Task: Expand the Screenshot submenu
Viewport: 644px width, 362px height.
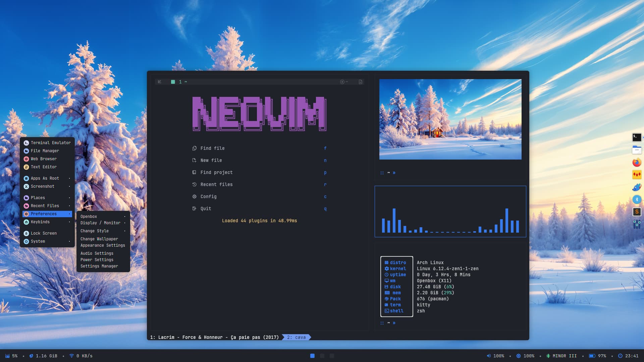Action: 47,186
